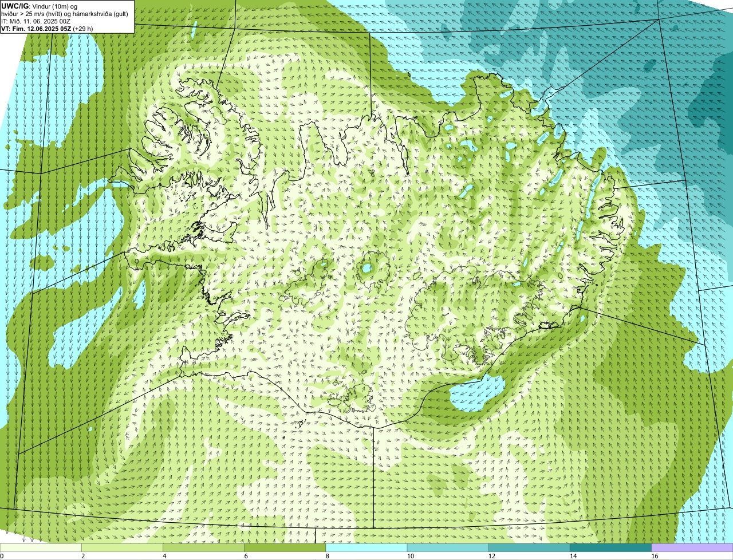Click the legend scale label '4'
This screenshot has height=560, width=733.
coord(164,556)
